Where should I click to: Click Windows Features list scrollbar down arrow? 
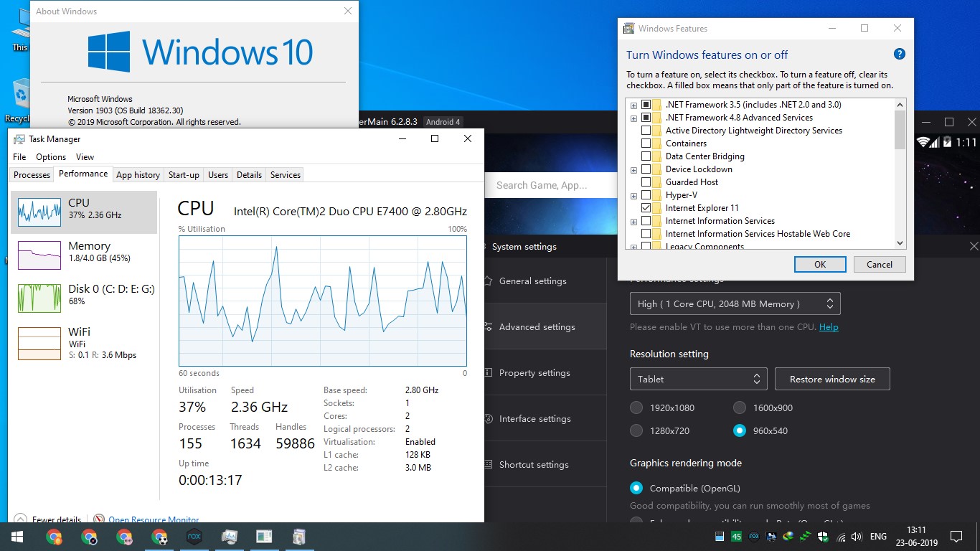point(900,243)
